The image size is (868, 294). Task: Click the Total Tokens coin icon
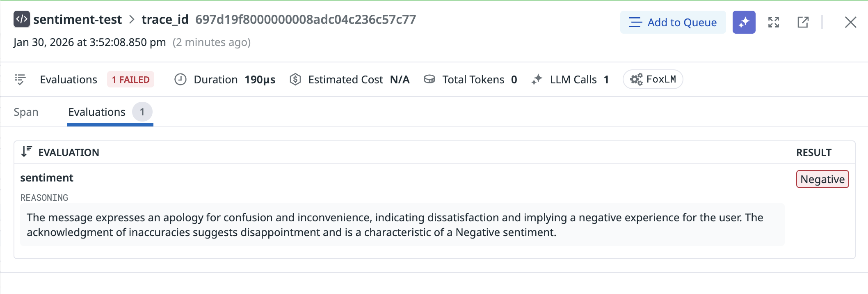[x=429, y=79]
